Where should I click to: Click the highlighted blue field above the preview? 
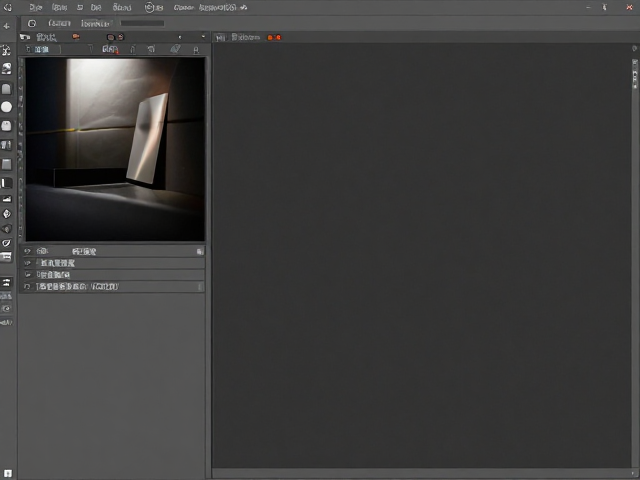pyautogui.click(x=42, y=49)
